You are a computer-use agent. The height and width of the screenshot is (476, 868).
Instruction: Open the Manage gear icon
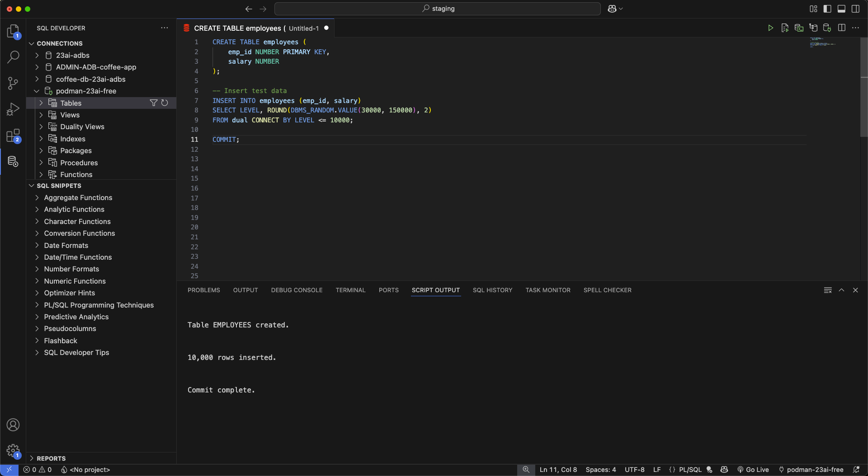click(x=13, y=451)
